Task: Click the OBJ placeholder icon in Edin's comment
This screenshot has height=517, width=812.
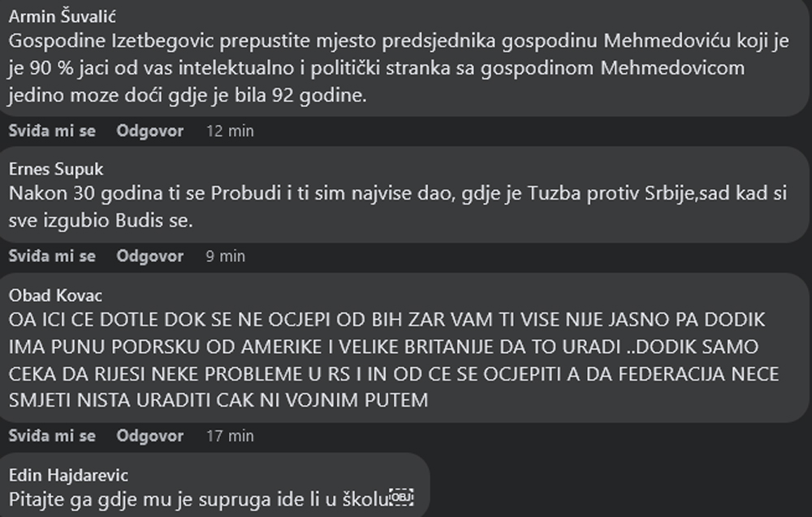Action: (401, 498)
